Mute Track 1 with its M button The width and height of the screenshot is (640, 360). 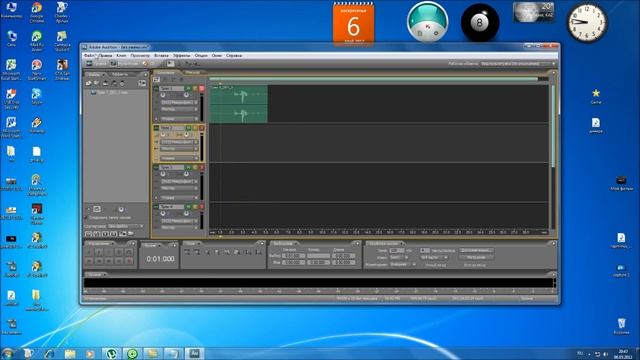pos(189,89)
